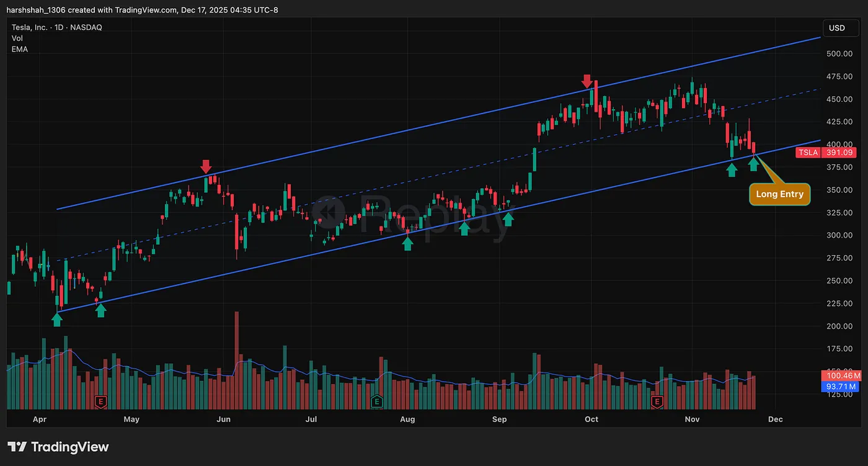Click the 175.00 price axis label

(839, 349)
